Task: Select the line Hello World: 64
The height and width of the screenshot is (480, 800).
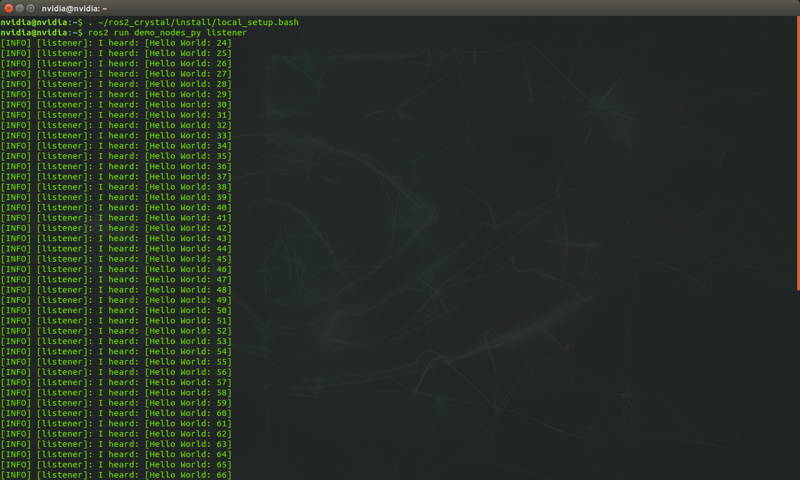Action: [116, 454]
